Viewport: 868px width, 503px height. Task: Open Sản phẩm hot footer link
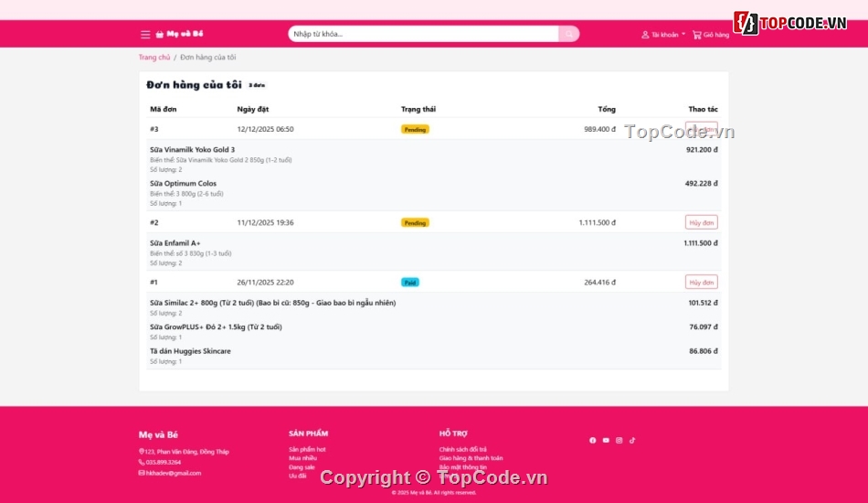(307, 449)
